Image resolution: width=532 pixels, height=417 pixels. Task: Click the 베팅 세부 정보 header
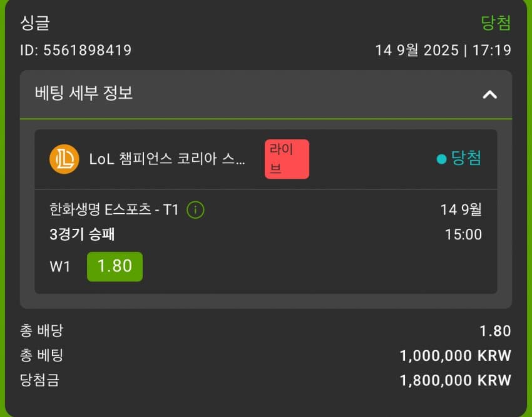(84, 94)
